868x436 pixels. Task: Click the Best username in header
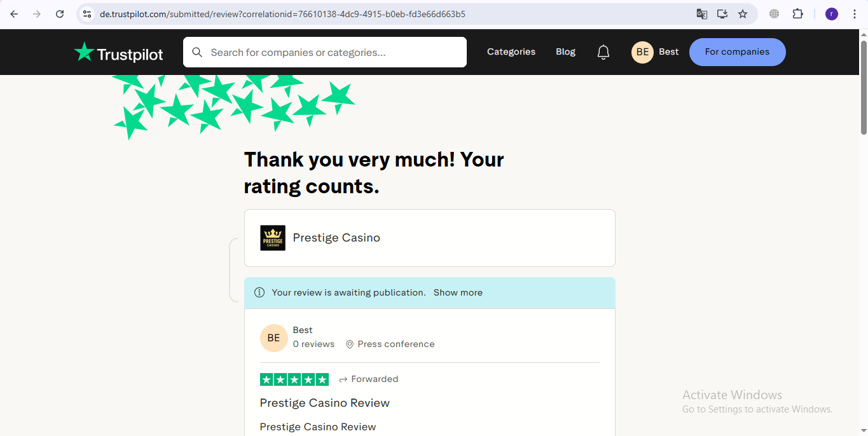click(668, 52)
